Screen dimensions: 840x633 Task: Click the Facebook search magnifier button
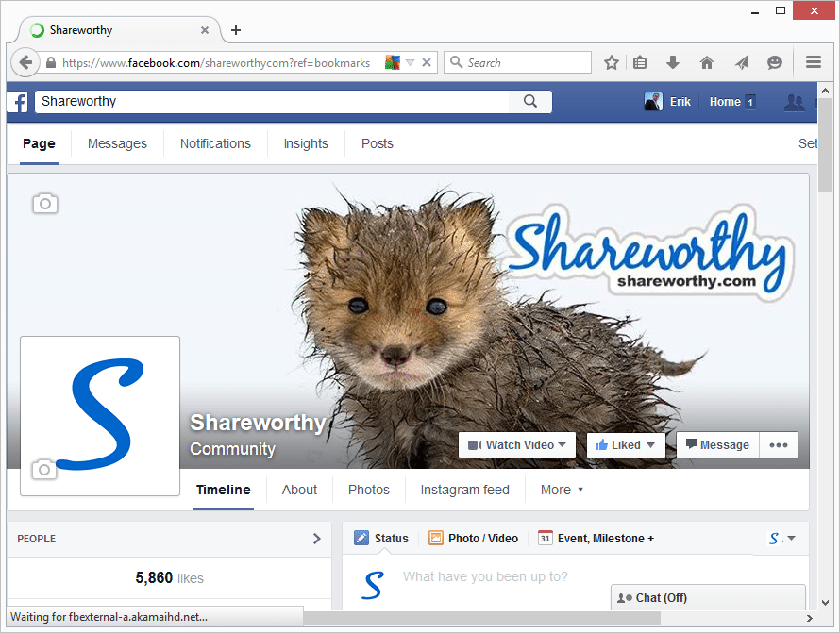pos(530,101)
